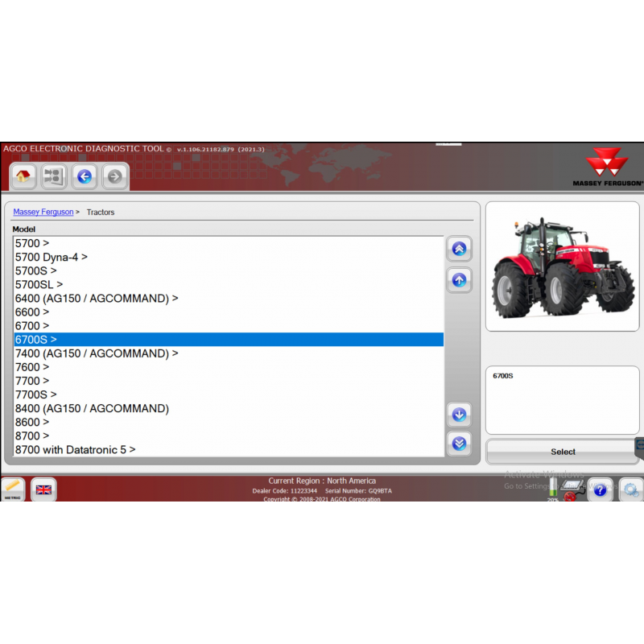
Task: Click the forward navigation arrow icon
Action: [116, 177]
